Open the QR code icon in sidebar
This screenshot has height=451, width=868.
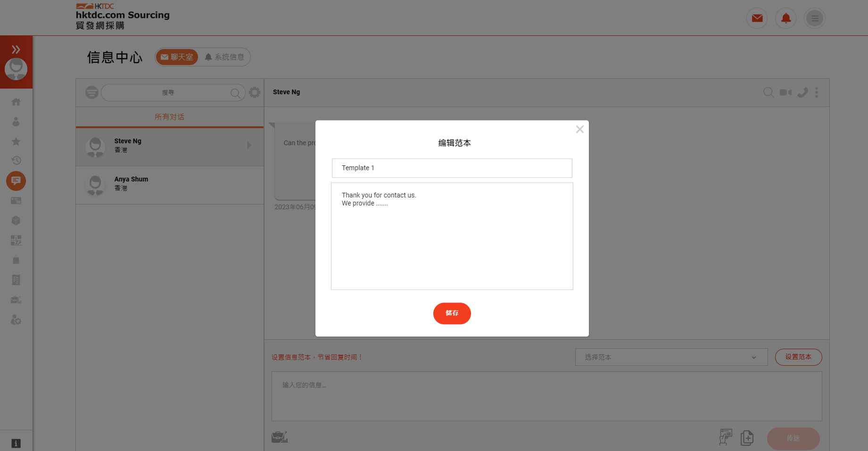pos(16,240)
